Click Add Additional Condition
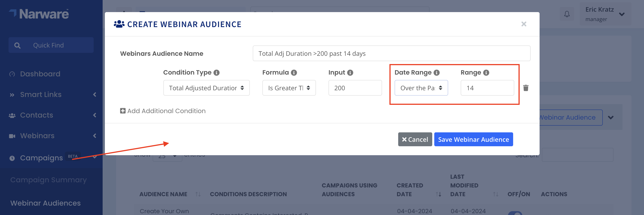Viewport: 644px width, 215px height. [163, 111]
